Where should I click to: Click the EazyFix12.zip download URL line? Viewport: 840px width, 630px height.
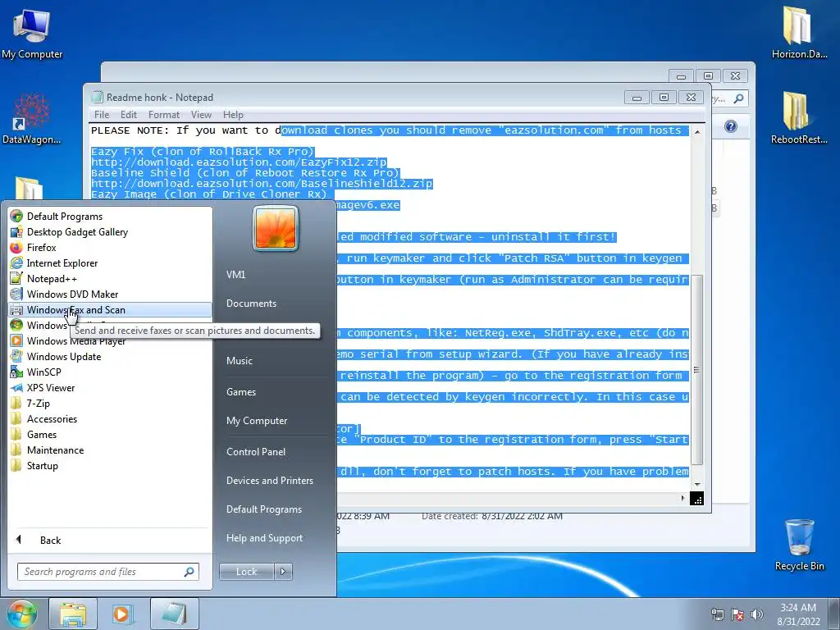239,162
